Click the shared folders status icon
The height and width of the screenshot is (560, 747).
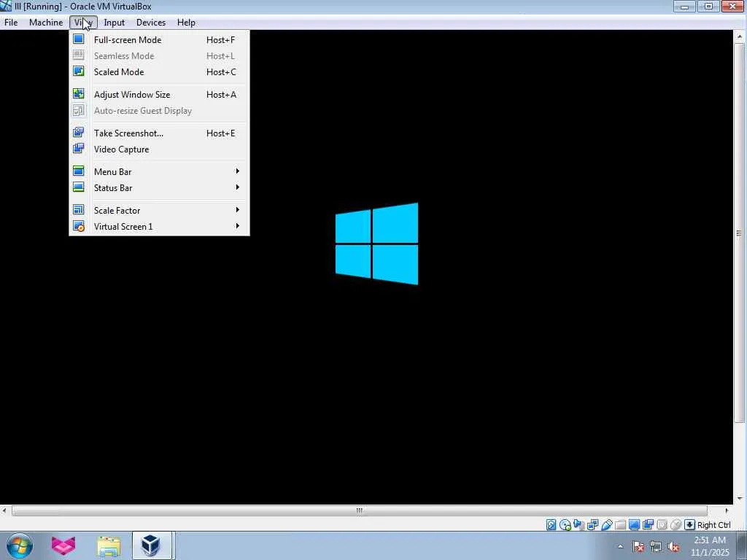pyautogui.click(x=620, y=525)
